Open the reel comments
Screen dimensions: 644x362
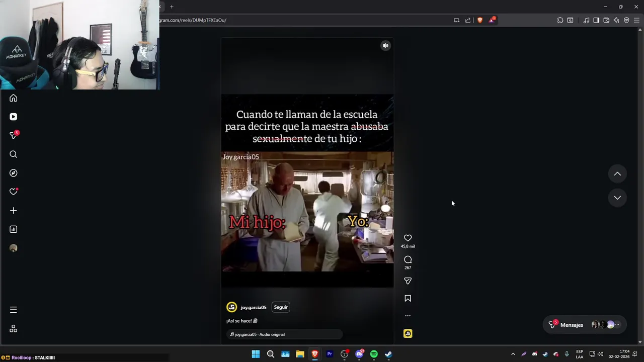[x=408, y=259]
